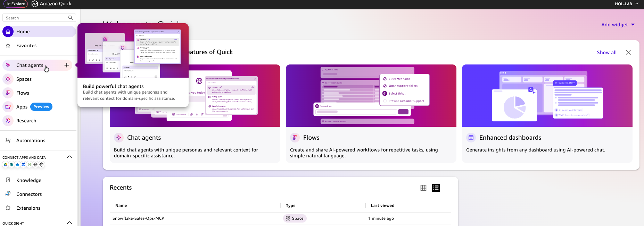Click the '1 minute ago' cell
Screen dimensions: 644x226
click(381, 218)
